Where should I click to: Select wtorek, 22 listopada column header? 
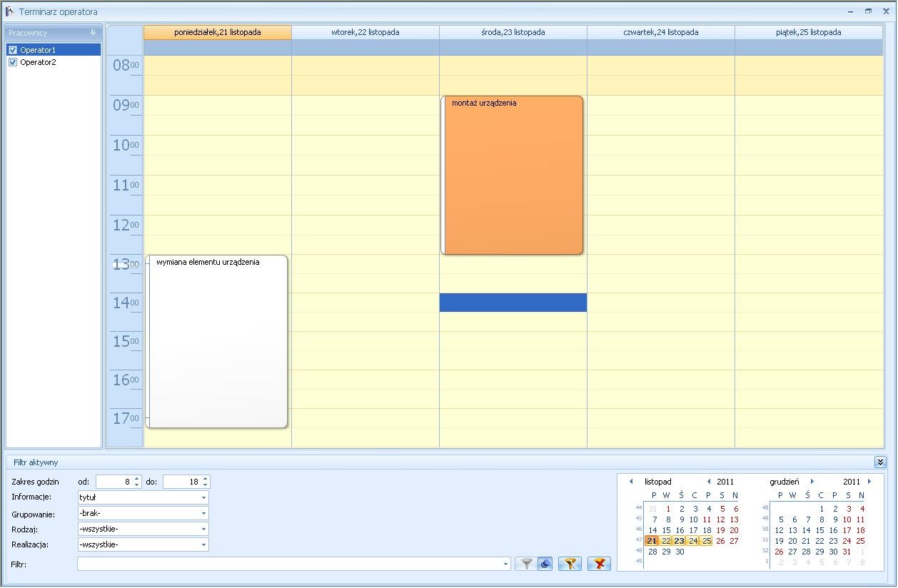point(365,32)
